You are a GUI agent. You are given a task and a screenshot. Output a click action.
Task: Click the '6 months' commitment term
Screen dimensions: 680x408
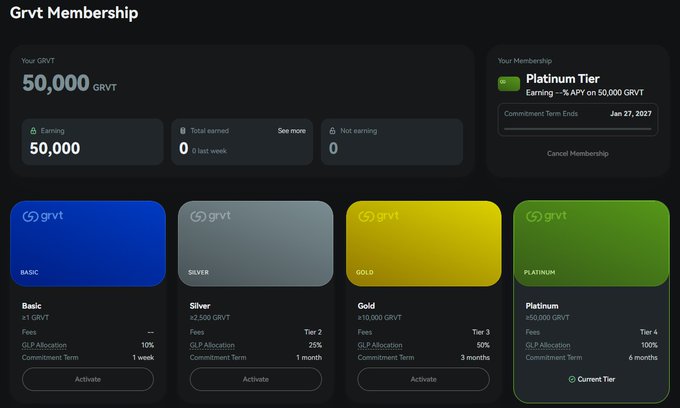[643, 358]
